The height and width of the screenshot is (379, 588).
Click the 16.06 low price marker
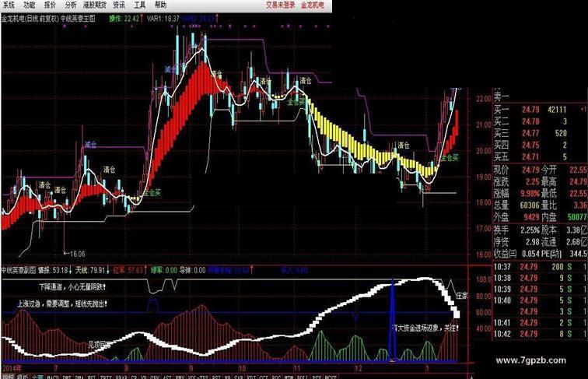(x=74, y=254)
